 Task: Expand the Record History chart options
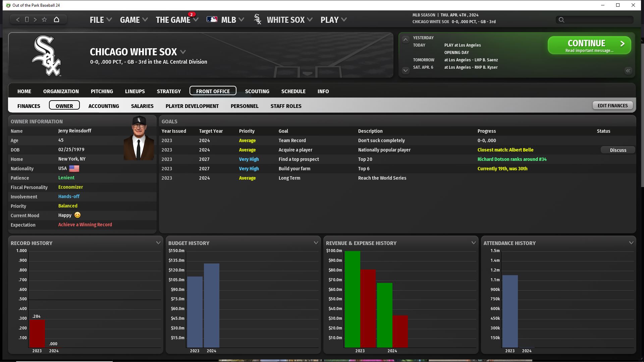pos(158,243)
